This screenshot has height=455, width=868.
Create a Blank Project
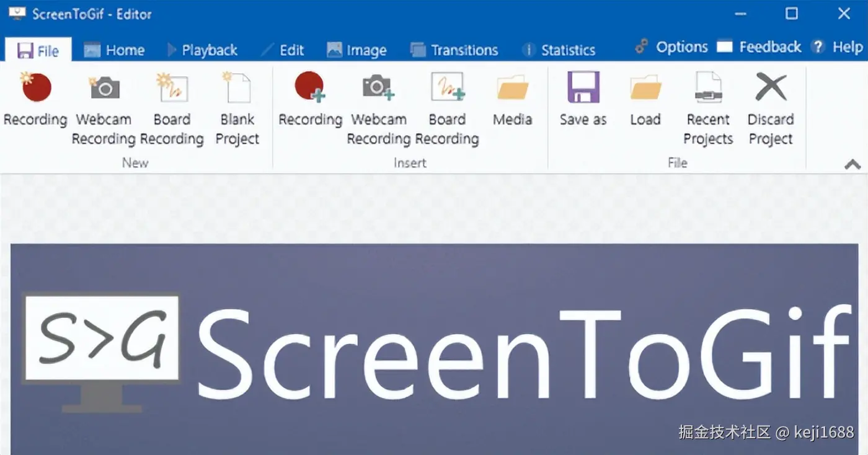[x=237, y=110]
